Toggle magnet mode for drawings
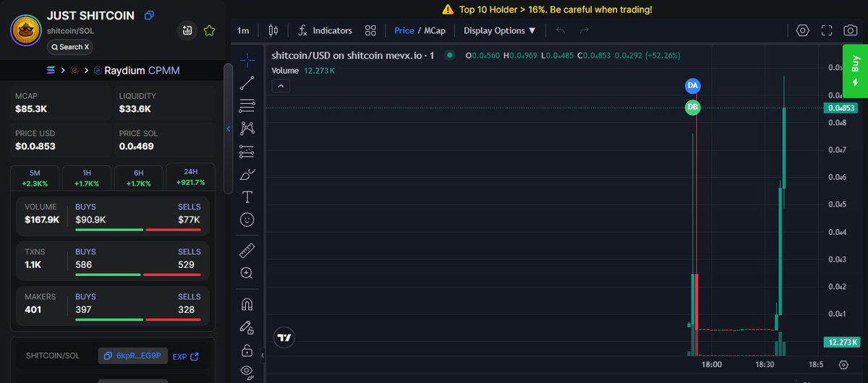The height and width of the screenshot is (383, 868). tap(247, 304)
